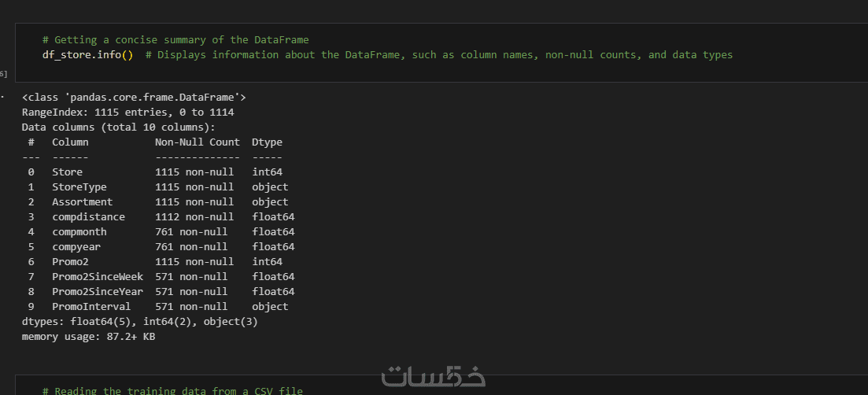Screen dimensions: 868x395
Task: Place cursor in df_store.info() code line
Action: point(87,55)
